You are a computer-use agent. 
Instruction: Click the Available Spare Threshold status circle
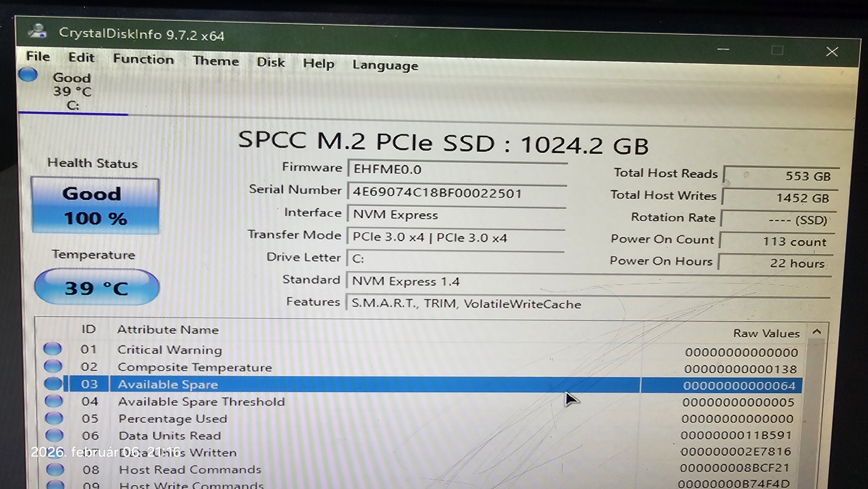coord(54,401)
